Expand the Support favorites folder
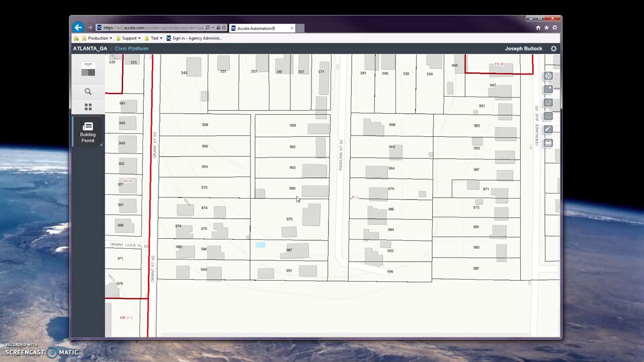 [x=128, y=38]
